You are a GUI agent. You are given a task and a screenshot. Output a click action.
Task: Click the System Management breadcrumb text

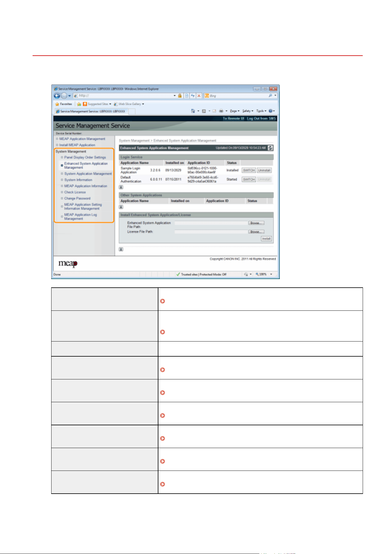pos(134,141)
